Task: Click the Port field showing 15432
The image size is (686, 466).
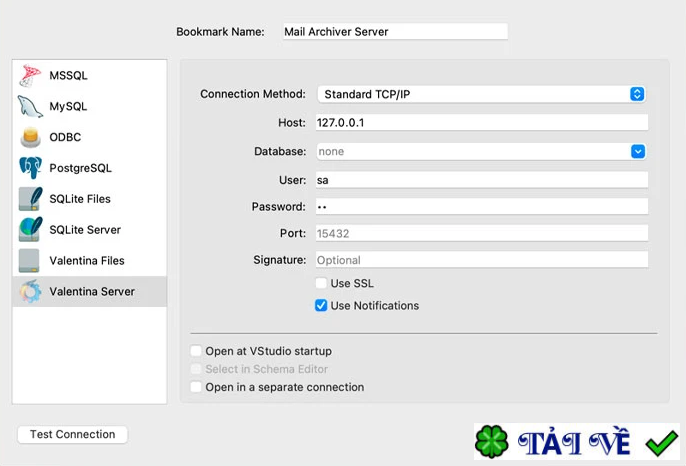Action: 482,233
